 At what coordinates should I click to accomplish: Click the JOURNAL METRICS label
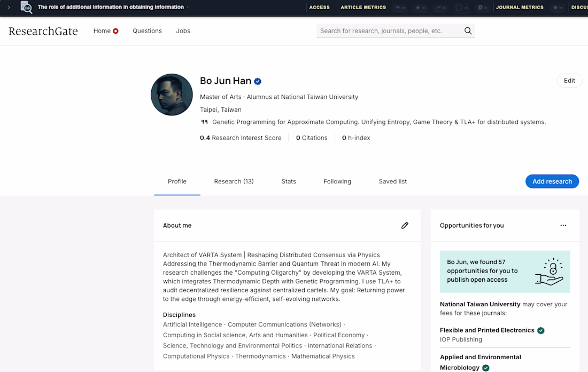point(520,7)
